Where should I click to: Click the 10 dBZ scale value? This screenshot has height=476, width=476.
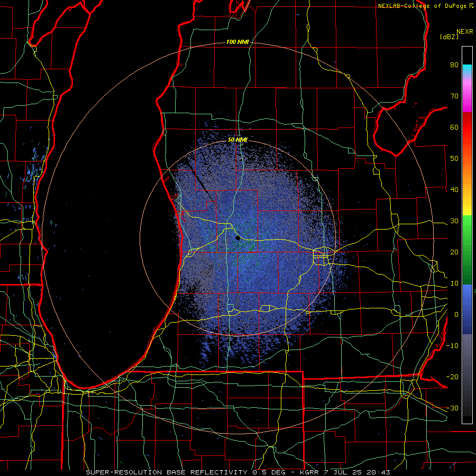click(454, 283)
